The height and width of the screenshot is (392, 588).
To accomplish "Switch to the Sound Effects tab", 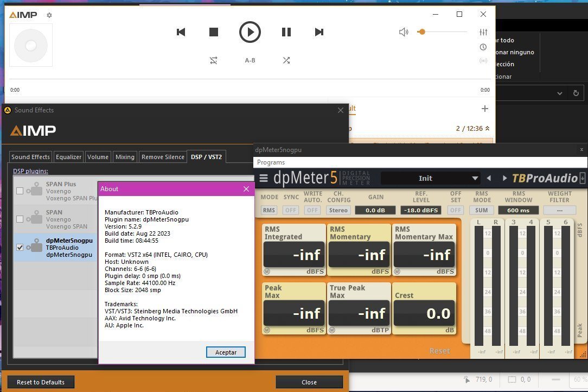I will click(30, 157).
